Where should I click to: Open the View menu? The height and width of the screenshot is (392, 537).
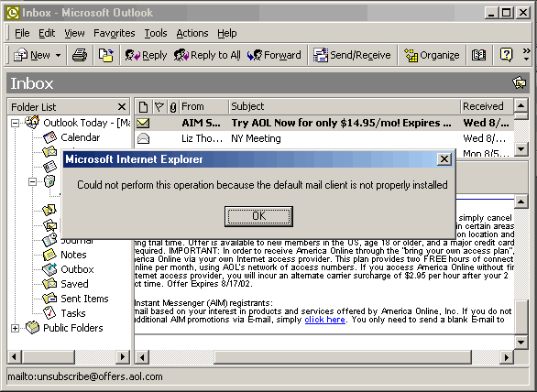(x=74, y=33)
